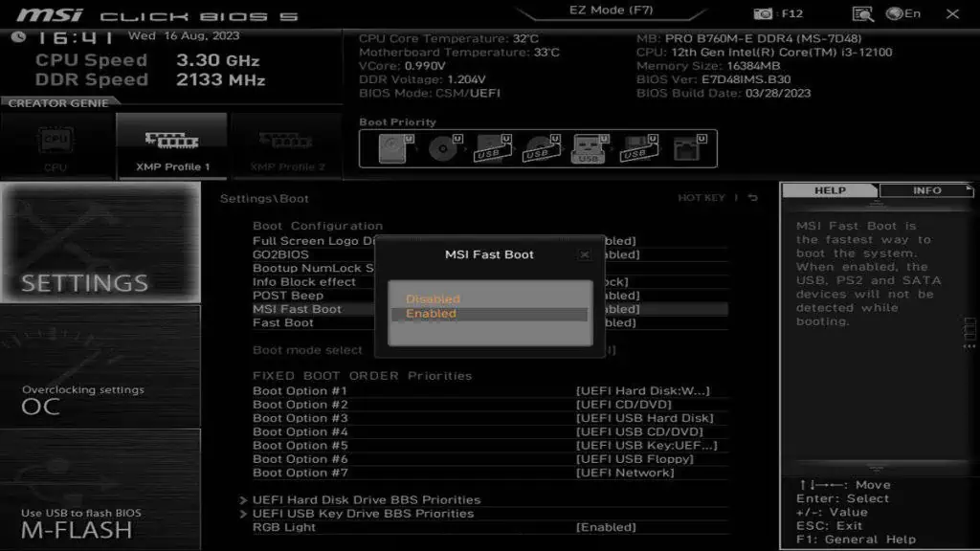Toggle the XMP Profile 1 button

point(172,145)
